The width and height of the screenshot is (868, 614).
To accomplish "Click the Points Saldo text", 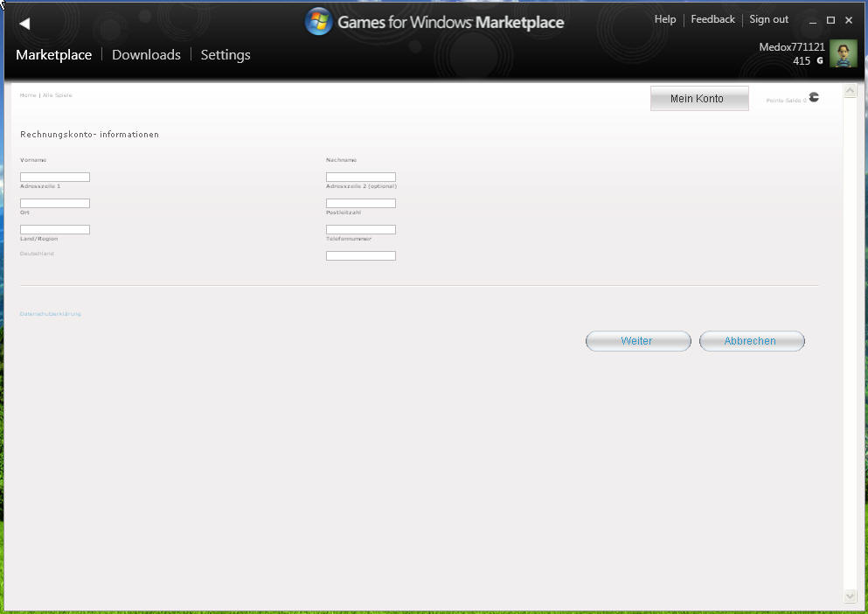I will pyautogui.click(x=786, y=101).
